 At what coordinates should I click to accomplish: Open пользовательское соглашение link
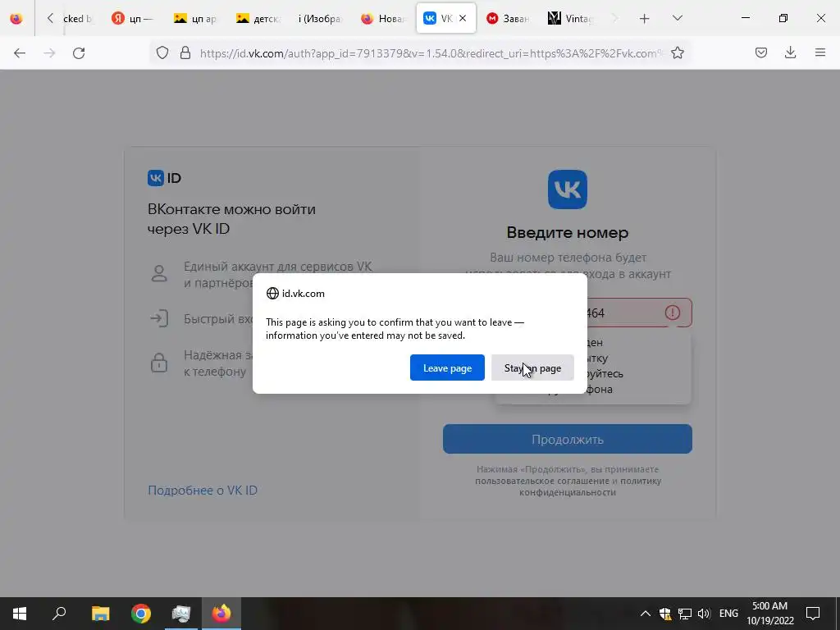click(541, 481)
